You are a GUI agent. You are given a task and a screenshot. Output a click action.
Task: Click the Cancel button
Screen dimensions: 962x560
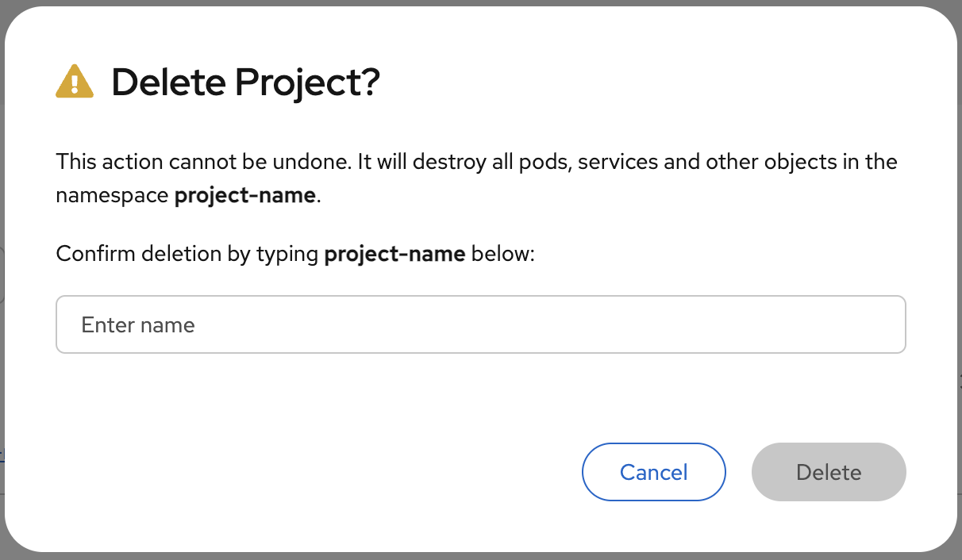tap(653, 472)
